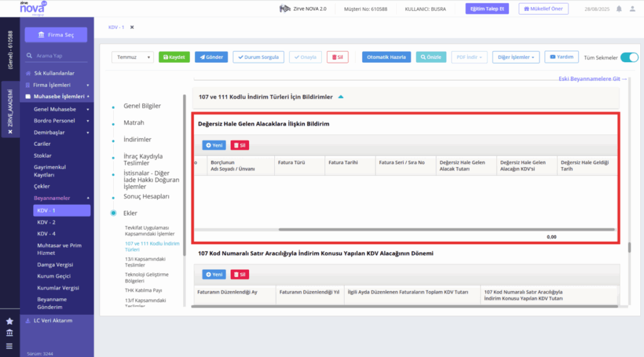Screen dimensions: 644x357
Task: Click the Arama Yap search field
Action: pyautogui.click(x=56, y=55)
